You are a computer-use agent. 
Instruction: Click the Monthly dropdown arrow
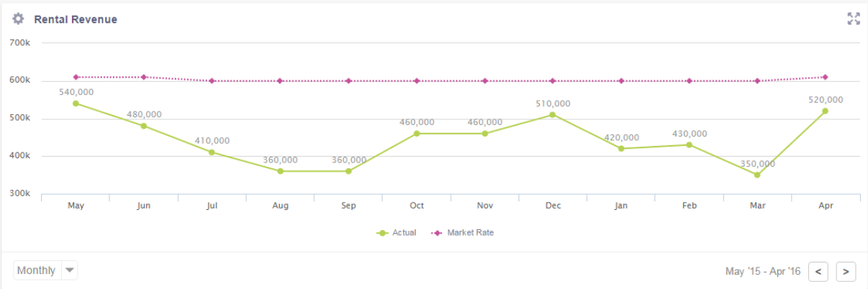(x=70, y=270)
